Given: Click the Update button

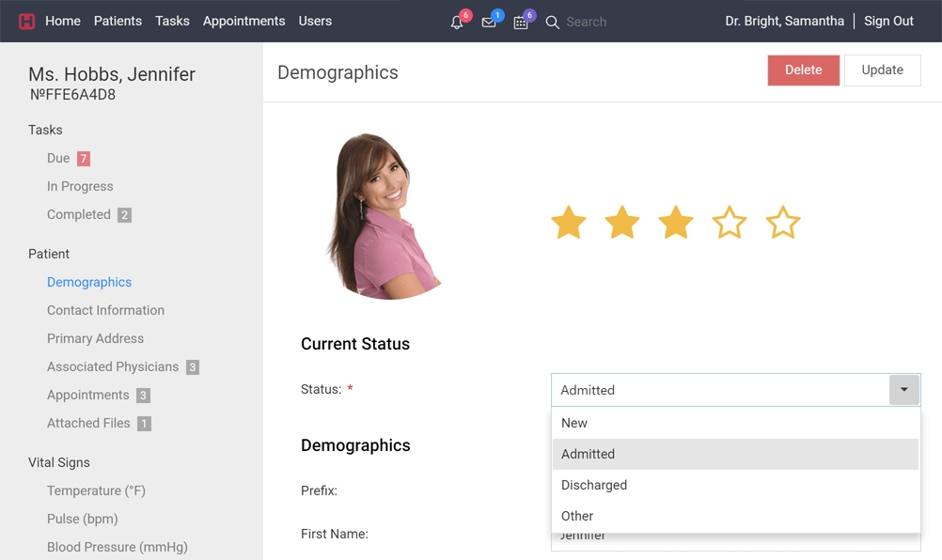Looking at the screenshot, I should pyautogui.click(x=882, y=70).
